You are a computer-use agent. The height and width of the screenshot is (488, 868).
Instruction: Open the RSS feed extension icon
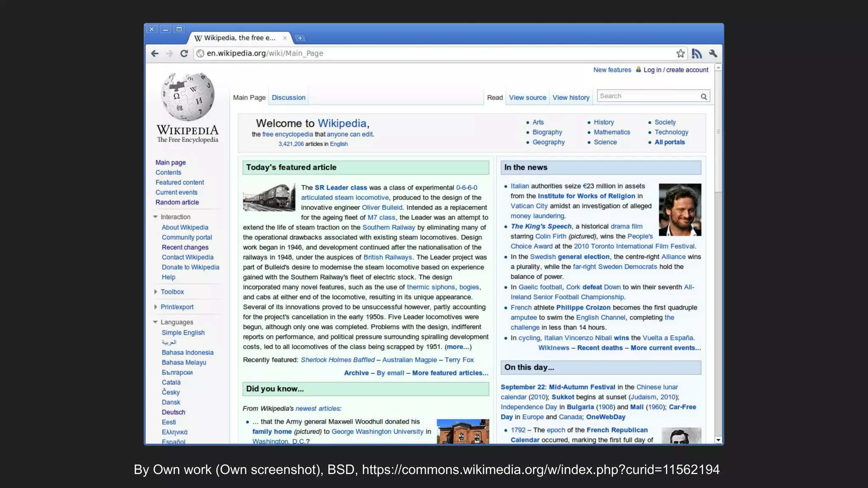tap(696, 53)
